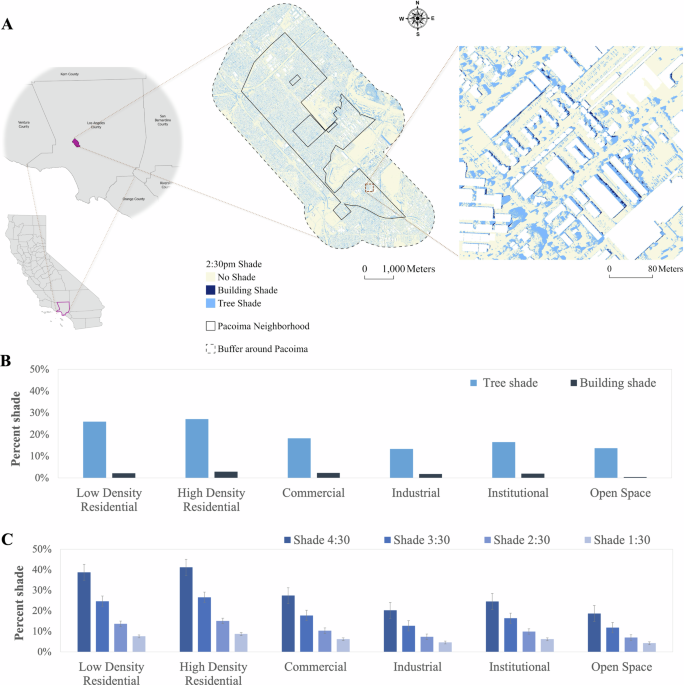Click the 'San Bernardino County' map label

162,121
